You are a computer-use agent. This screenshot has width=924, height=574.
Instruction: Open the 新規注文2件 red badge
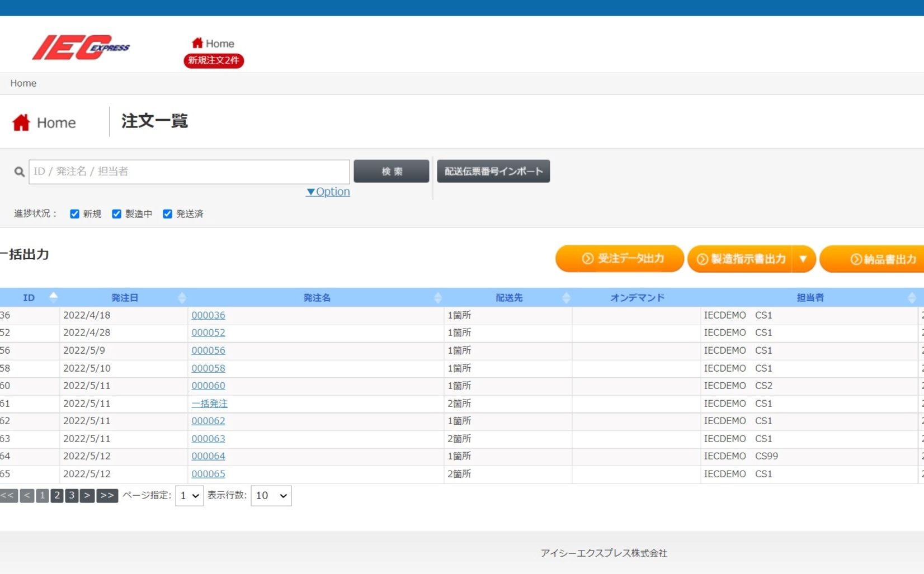click(214, 60)
